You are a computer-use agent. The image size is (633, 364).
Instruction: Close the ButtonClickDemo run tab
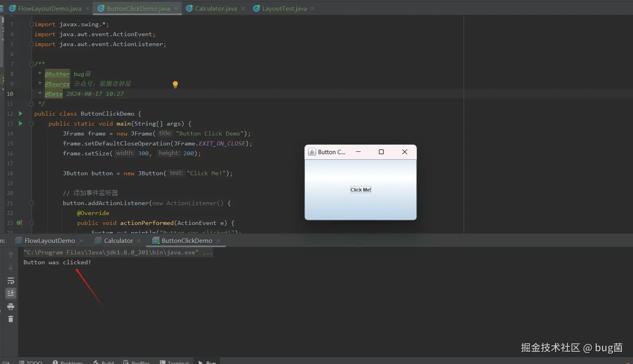[218, 241]
